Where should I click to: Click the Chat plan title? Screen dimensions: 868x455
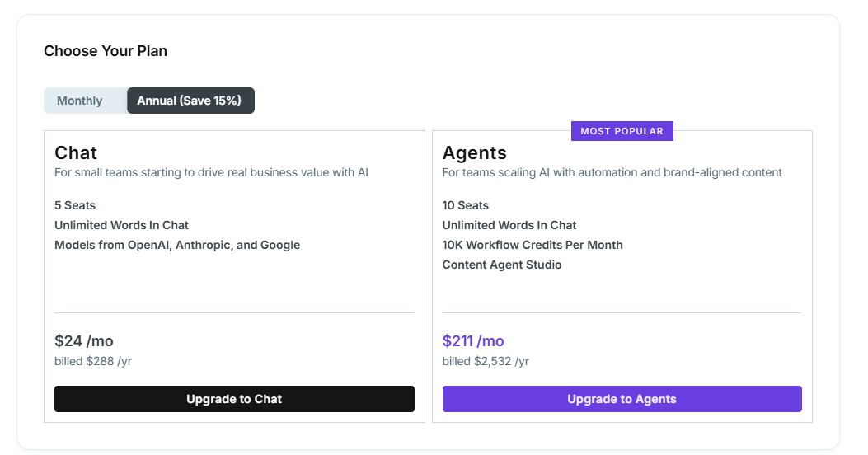76,152
